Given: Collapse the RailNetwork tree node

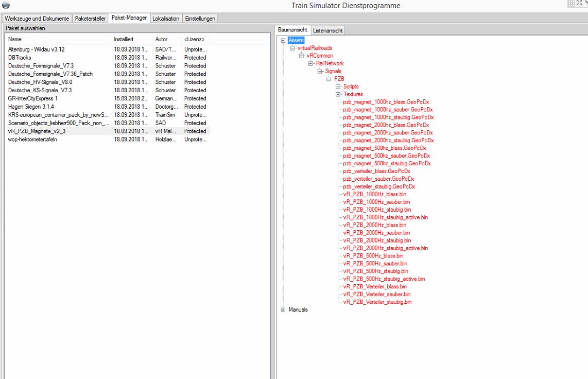Looking at the screenshot, I should [x=310, y=63].
